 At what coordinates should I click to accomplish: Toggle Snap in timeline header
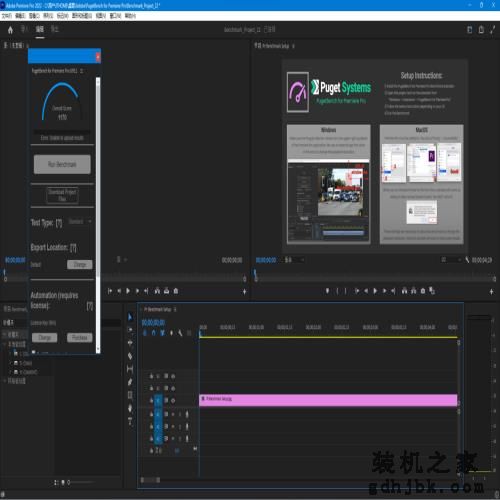coord(154,333)
